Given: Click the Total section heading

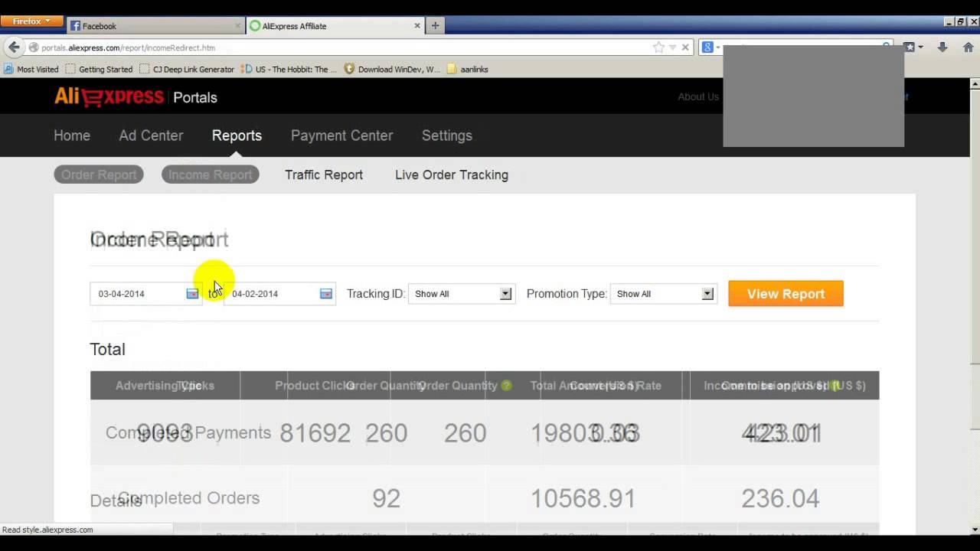Looking at the screenshot, I should (107, 349).
